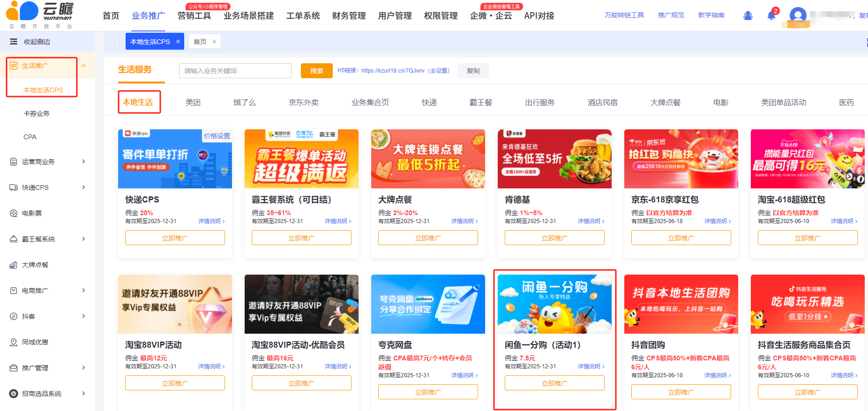The width and height of the screenshot is (868, 411).
Task: Expand the 推广管理 sidebar group arrow
Action: (84, 368)
